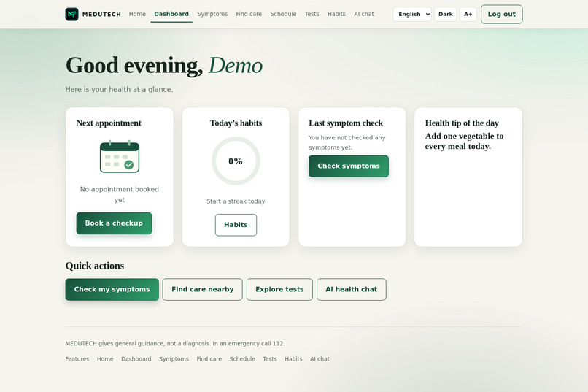Open the Schedule footer link
Screen dimensions: 588x392
(x=242, y=359)
